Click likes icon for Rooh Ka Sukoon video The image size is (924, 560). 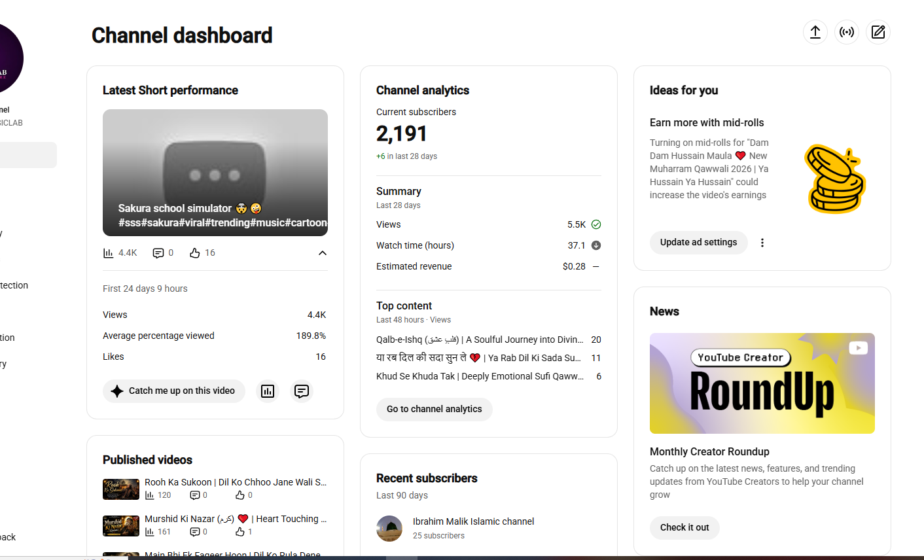pos(240,495)
